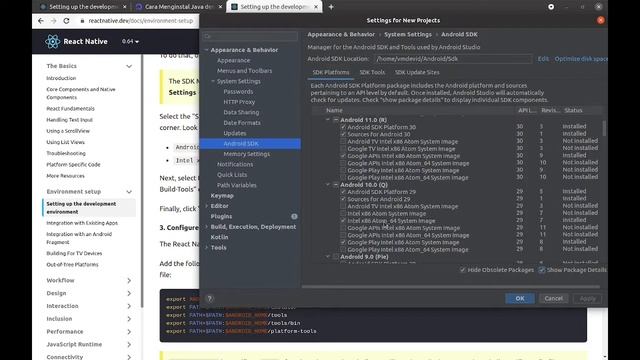The width and height of the screenshot is (640, 360).
Task: Expand Build, Execution, Deployment node
Action: [x=207, y=227]
